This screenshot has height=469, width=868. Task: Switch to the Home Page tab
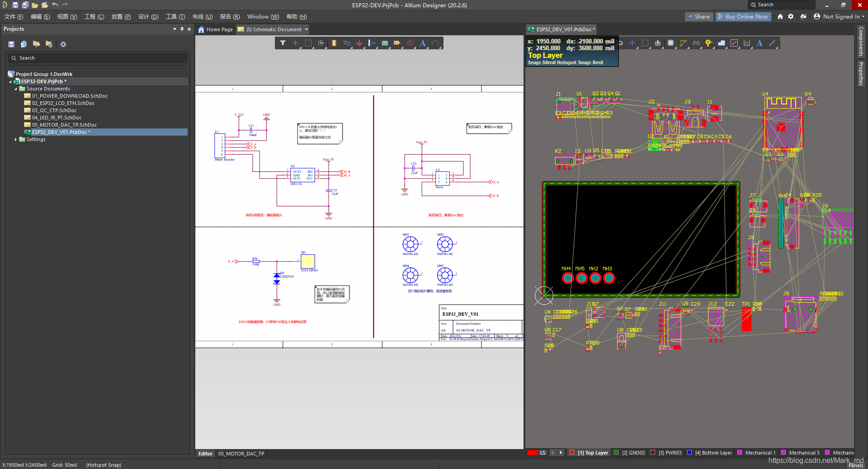click(x=216, y=29)
